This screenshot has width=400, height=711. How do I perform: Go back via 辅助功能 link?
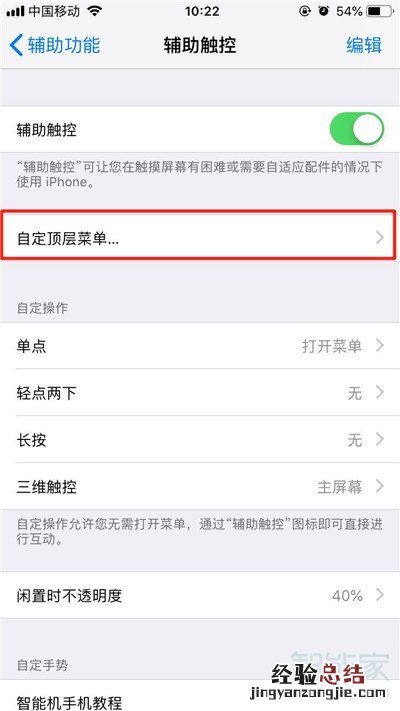click(64, 46)
